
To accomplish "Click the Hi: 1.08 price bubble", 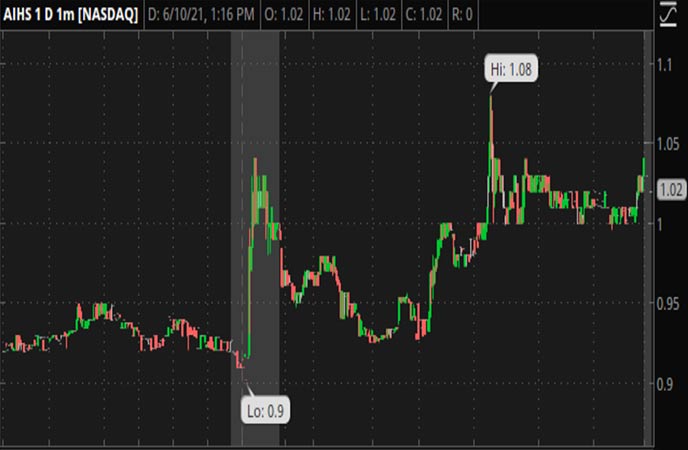I will 511,69.
